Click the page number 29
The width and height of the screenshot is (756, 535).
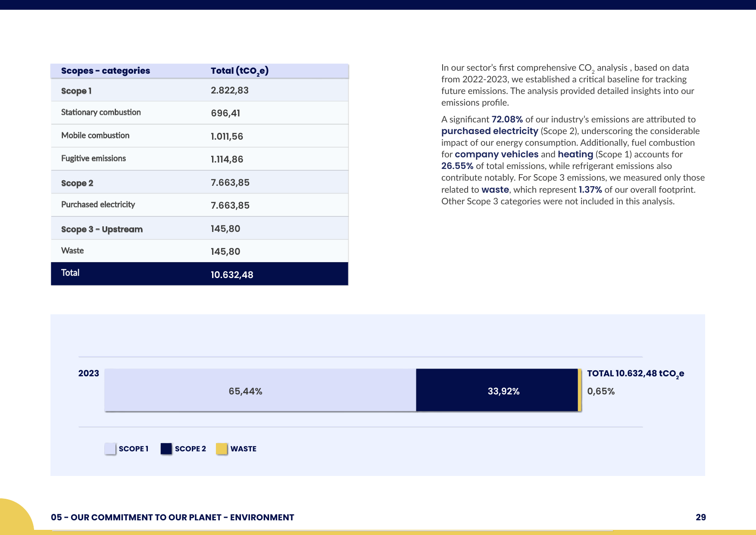701,517
